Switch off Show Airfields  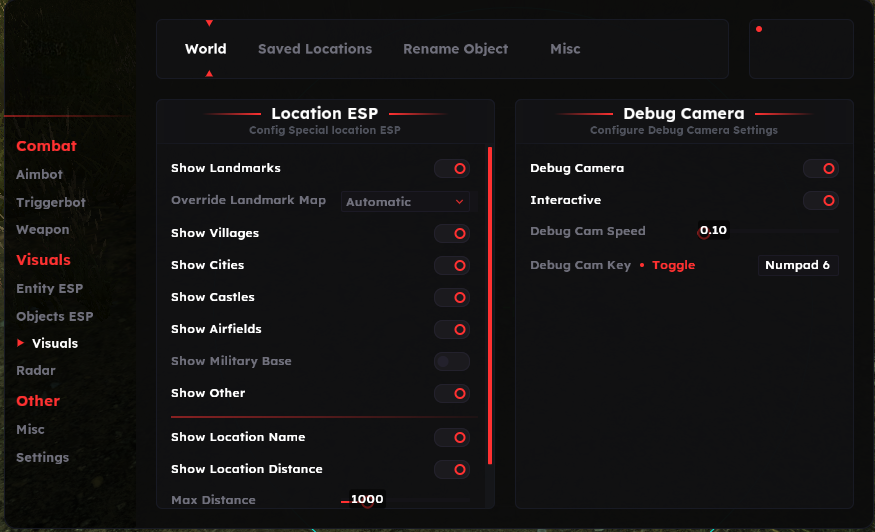point(452,329)
